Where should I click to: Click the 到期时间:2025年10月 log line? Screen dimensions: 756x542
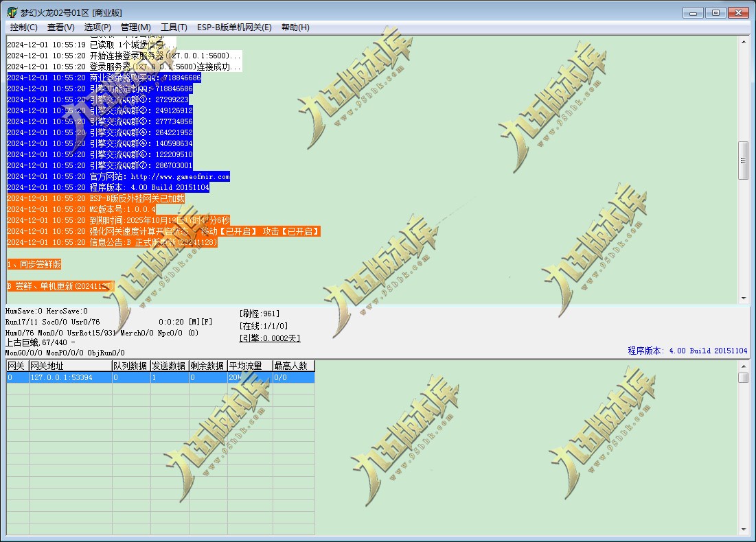(119, 220)
